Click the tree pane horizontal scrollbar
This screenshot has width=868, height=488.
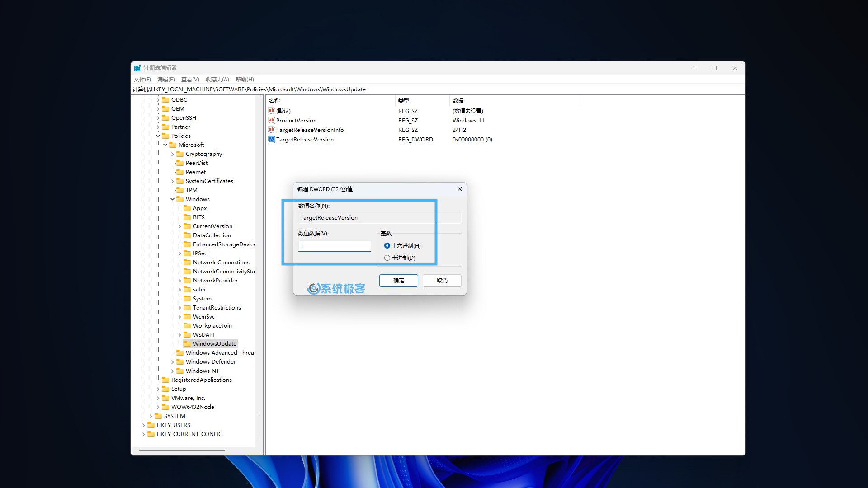pos(182,451)
